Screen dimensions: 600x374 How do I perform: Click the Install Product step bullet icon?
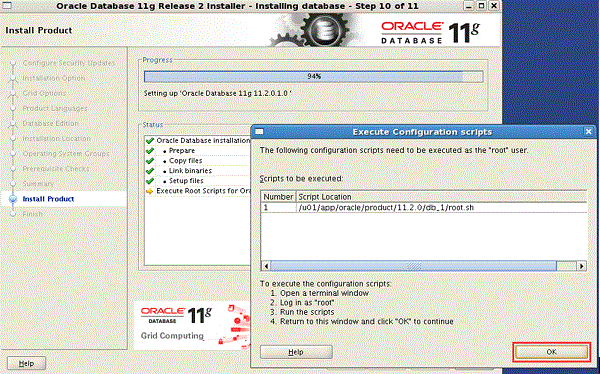(x=13, y=199)
